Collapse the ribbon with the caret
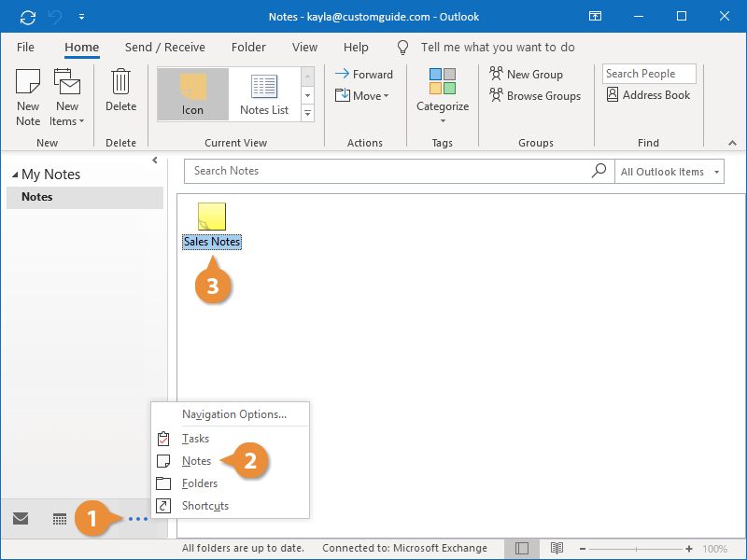 pyautogui.click(x=732, y=143)
